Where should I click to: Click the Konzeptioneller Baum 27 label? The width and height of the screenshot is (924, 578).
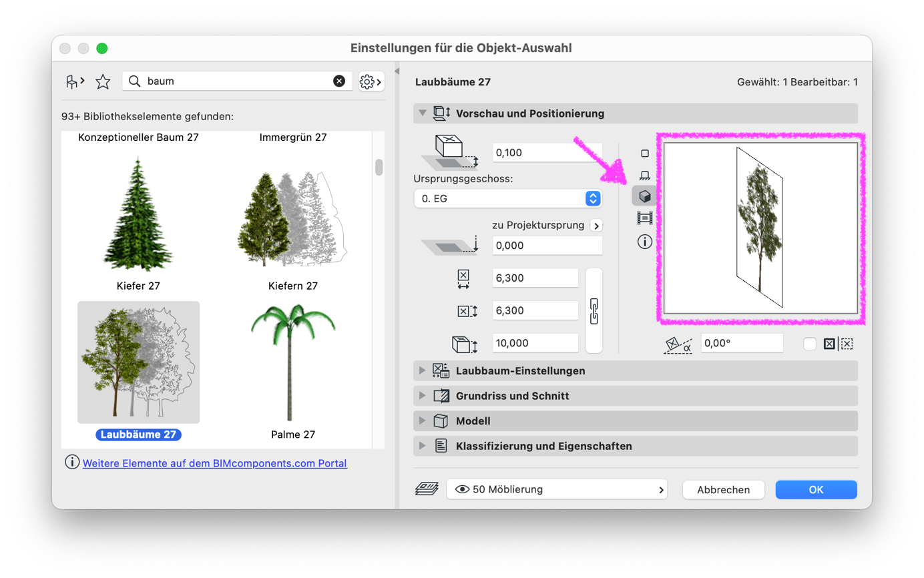tap(138, 137)
